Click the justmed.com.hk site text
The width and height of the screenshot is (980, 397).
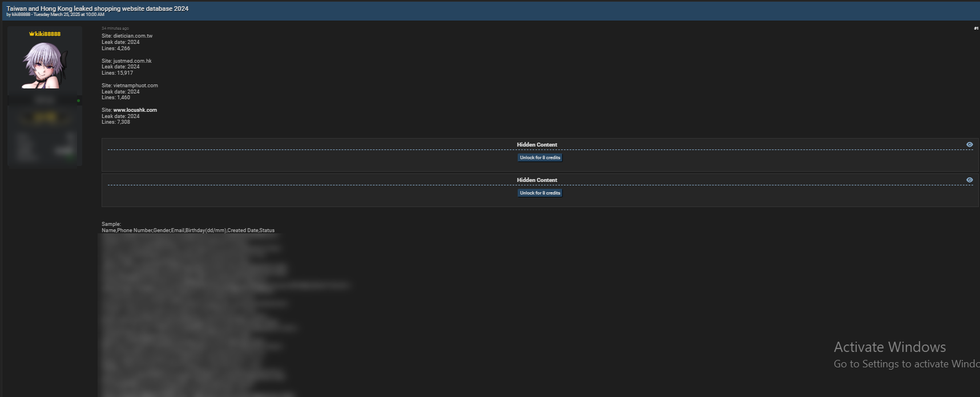pos(132,61)
